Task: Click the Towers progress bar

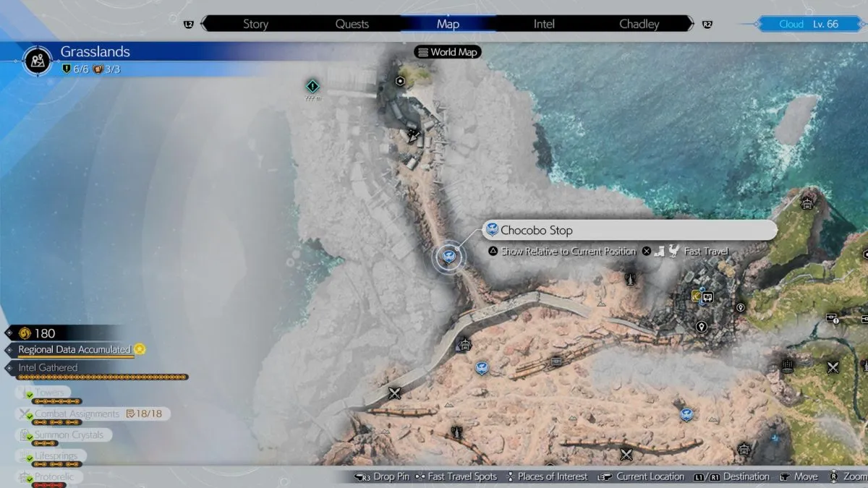Action: click(56, 401)
